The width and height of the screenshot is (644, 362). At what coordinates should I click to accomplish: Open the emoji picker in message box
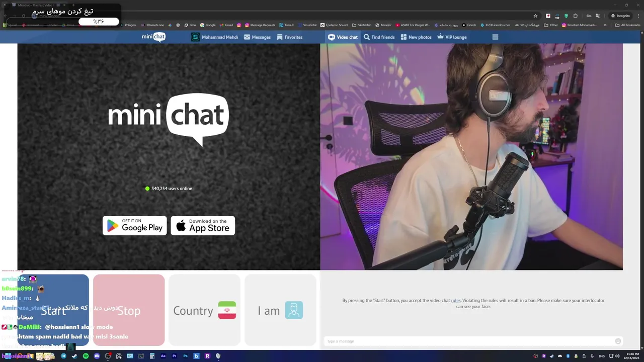coord(618,341)
